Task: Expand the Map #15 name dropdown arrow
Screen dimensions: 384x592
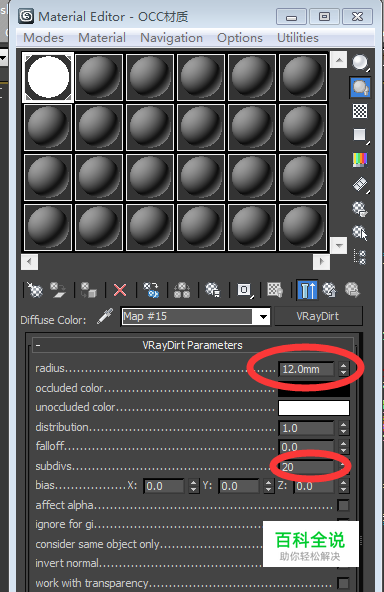Action: (x=263, y=317)
